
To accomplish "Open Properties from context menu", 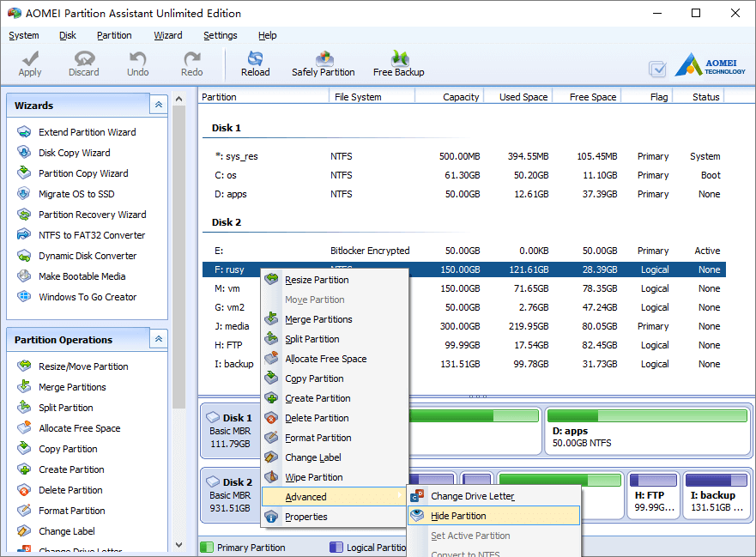I will pos(334,517).
